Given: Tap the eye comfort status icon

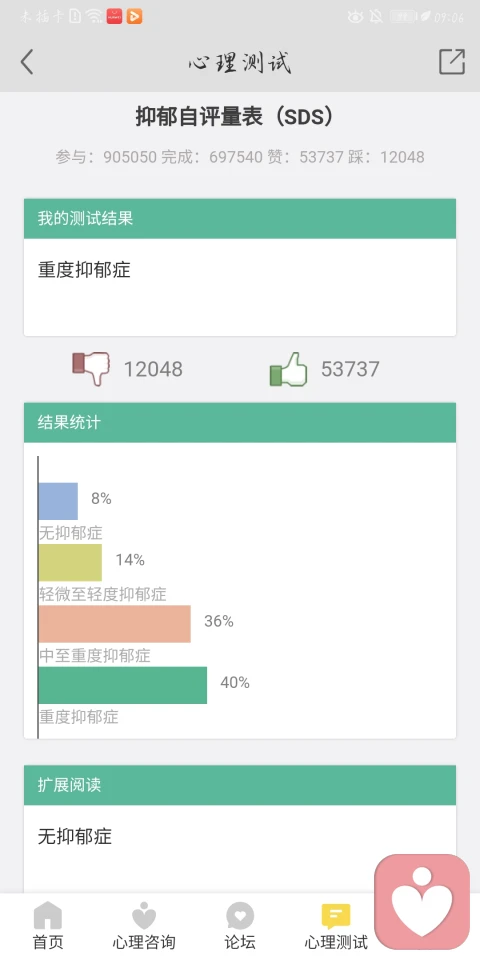Looking at the screenshot, I should 356,17.
